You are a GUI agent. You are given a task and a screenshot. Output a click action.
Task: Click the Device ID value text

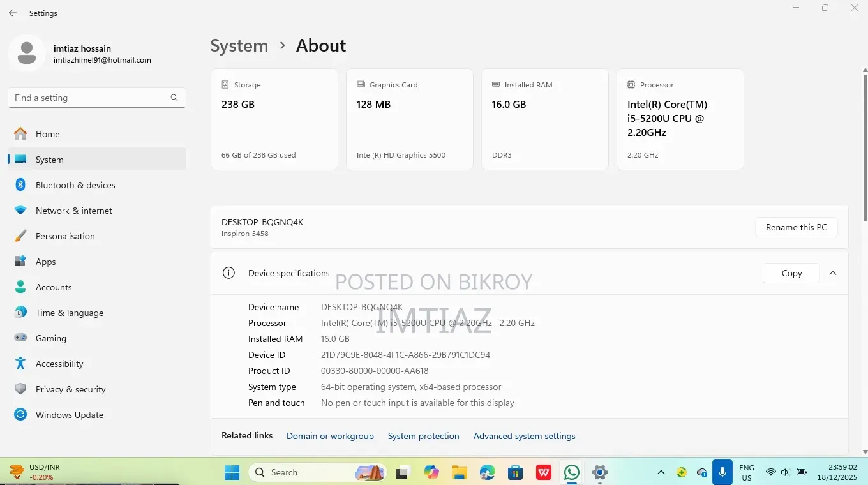coord(405,355)
